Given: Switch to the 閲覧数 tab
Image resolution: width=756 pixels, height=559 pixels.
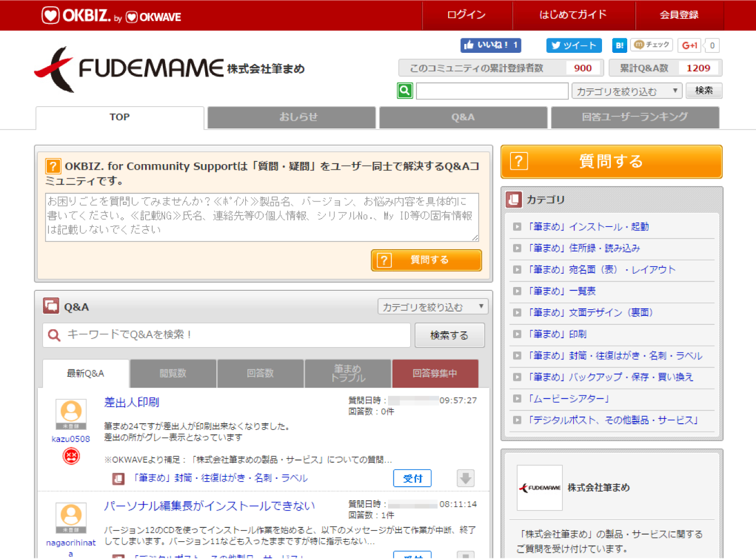Looking at the screenshot, I should click(x=173, y=373).
